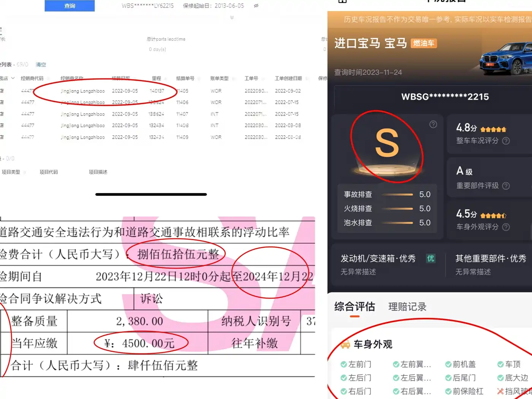Screen dimensions: 532x399
Task: Select the 综合评估 tab
Action: pyautogui.click(x=355, y=307)
